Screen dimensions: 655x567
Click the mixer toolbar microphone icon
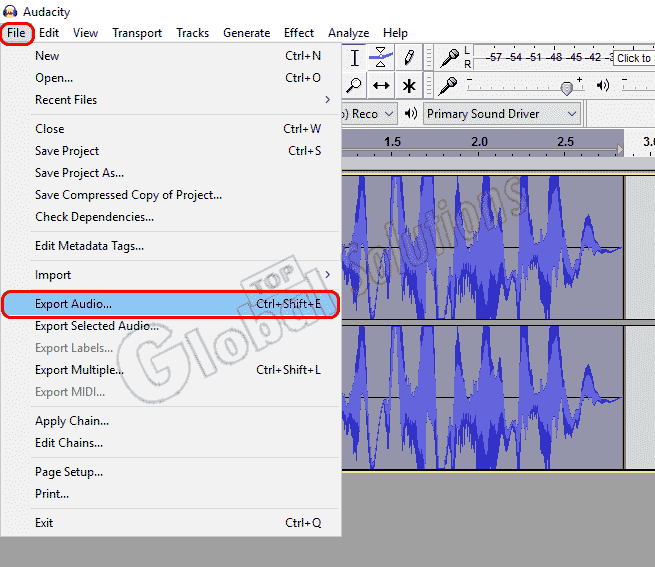(x=448, y=86)
